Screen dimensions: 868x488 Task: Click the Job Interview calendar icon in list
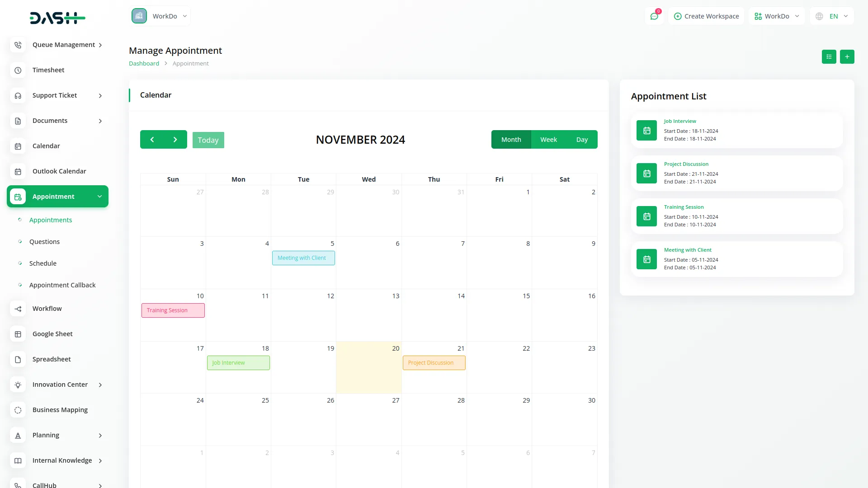646,131
